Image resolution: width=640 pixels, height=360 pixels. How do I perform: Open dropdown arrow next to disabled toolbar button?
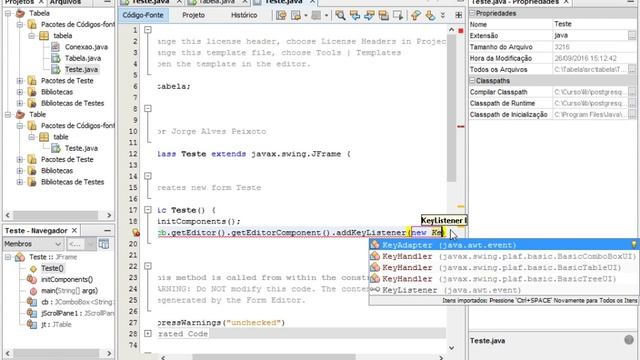point(326,16)
